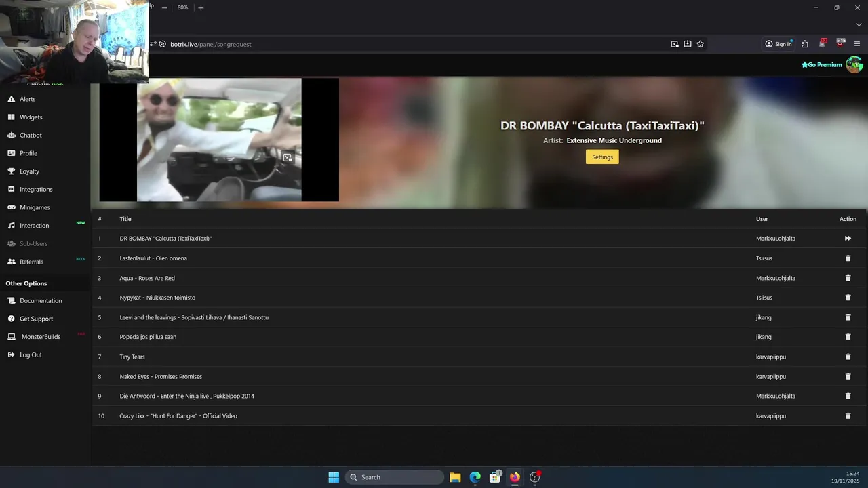The height and width of the screenshot is (488, 868).
Task: Reset zoom by clicking 80%
Action: 182,7
